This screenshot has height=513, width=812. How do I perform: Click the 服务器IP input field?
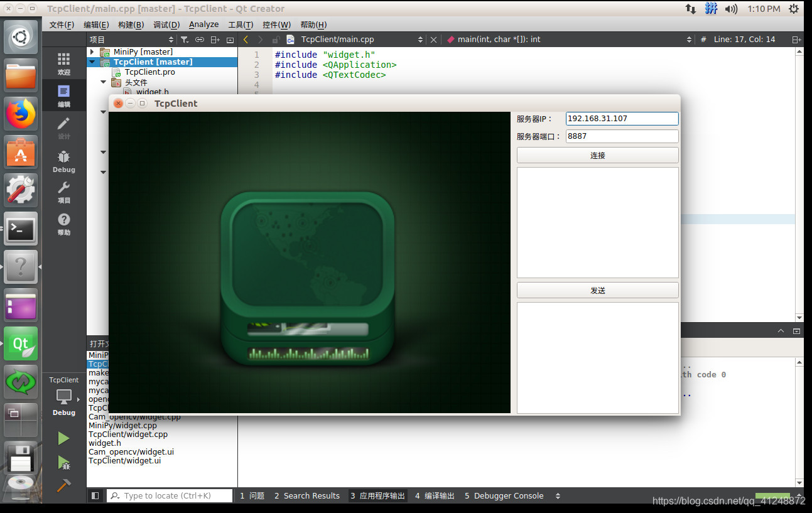tap(622, 118)
